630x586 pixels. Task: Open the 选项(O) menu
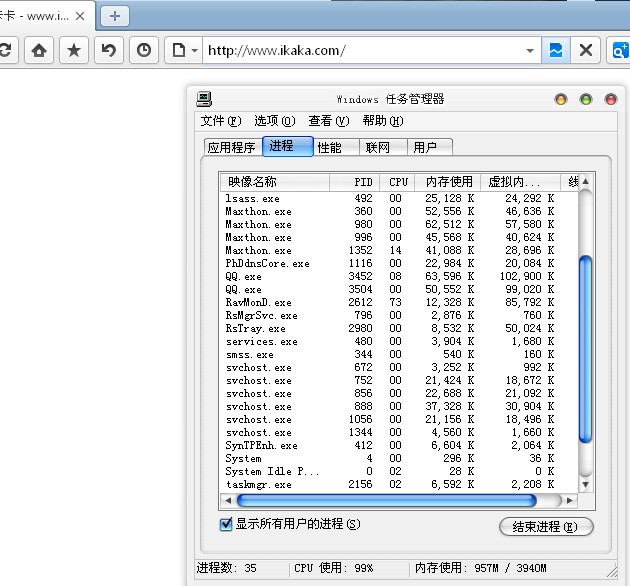click(275, 121)
